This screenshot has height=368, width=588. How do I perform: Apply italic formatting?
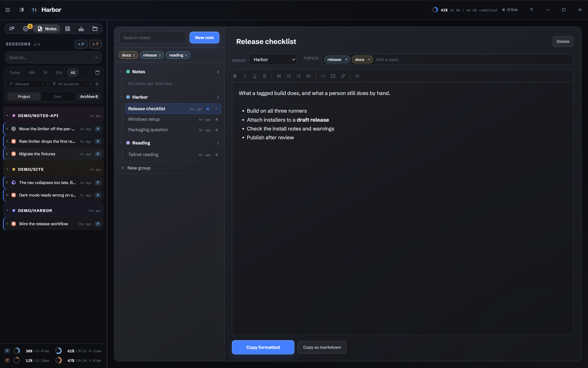click(245, 76)
